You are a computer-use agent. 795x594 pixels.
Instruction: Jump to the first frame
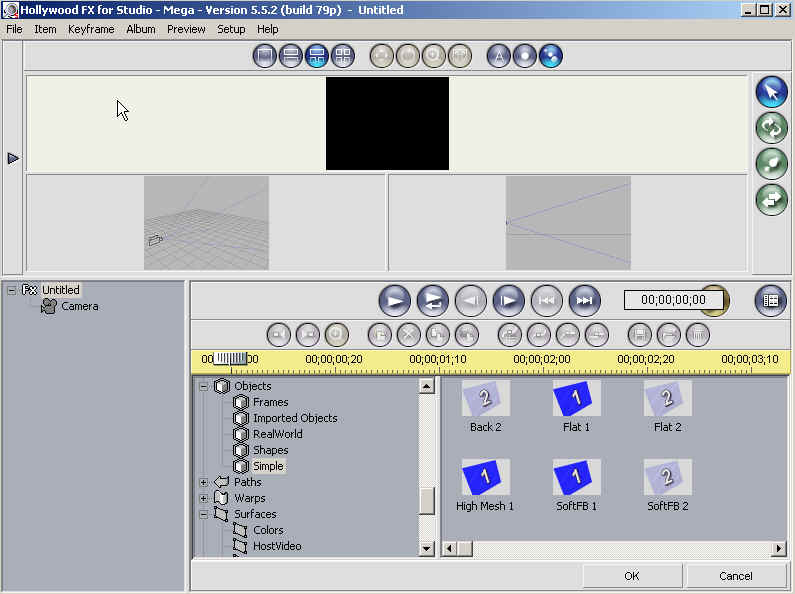(x=547, y=301)
